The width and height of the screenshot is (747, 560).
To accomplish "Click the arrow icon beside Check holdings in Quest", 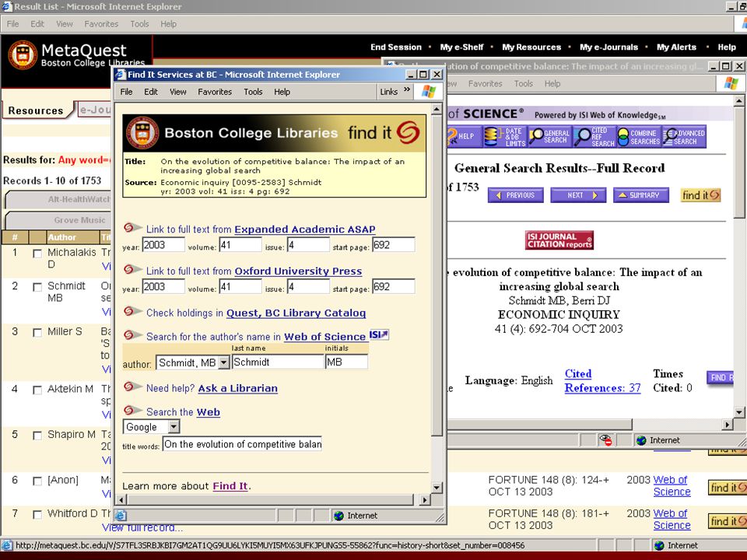I will coord(132,312).
